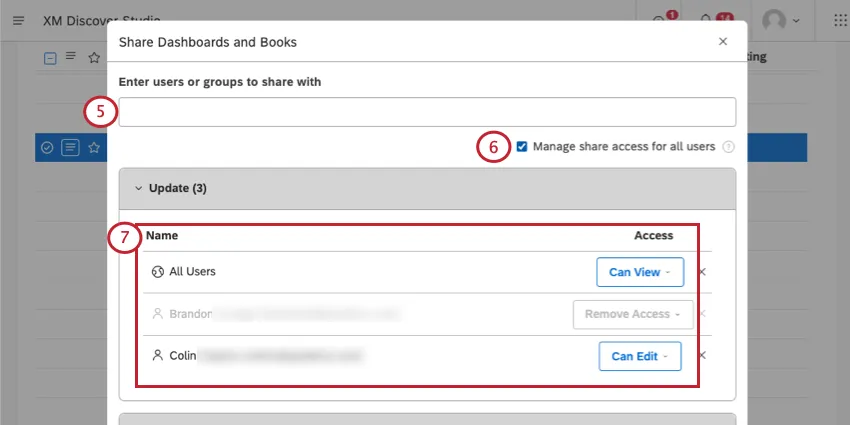
Task: Click the All Users row name
Action: [192, 271]
